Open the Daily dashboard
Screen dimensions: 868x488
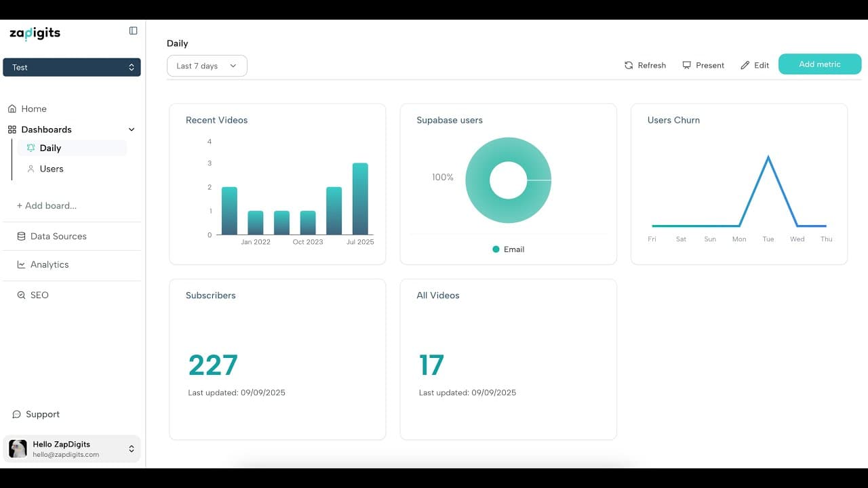coord(50,148)
